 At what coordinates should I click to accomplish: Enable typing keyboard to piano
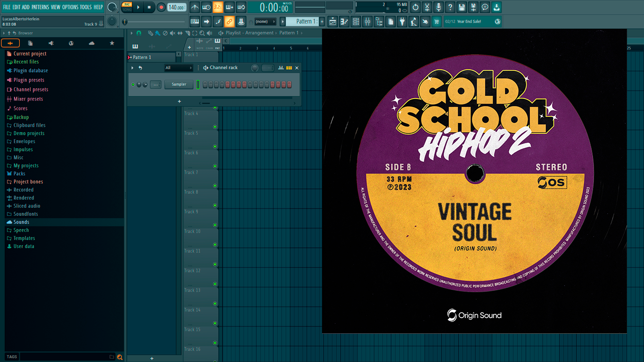coord(194,21)
